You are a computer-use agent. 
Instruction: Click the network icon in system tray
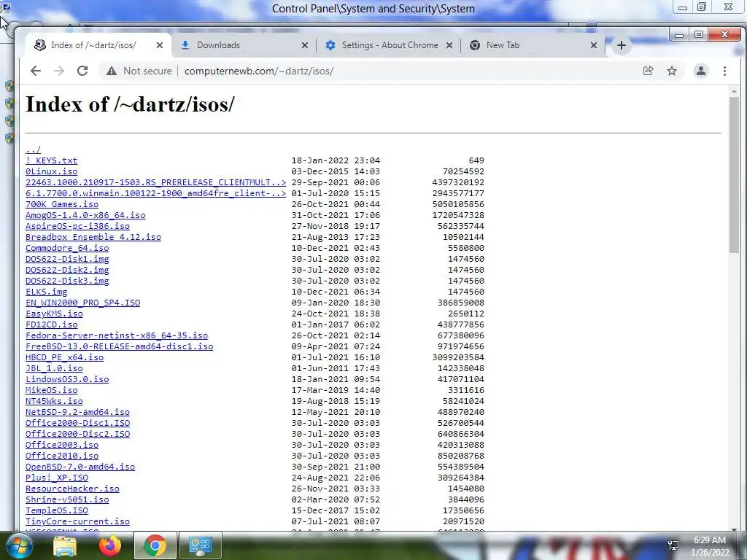(x=673, y=545)
